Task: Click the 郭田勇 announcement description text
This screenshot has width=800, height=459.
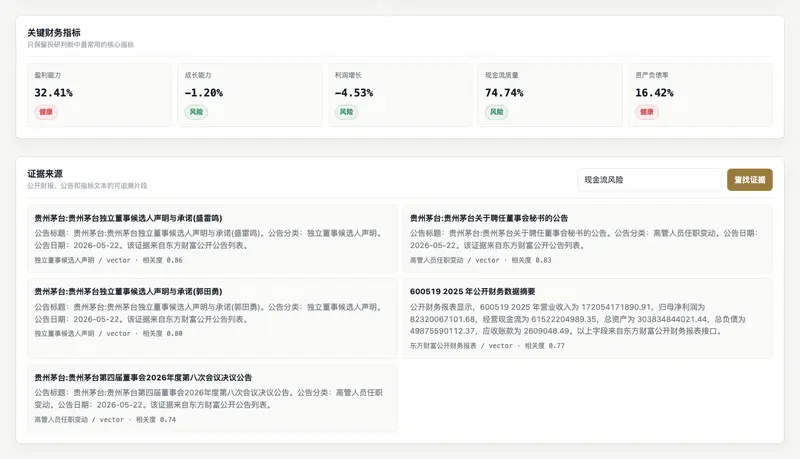Action: coord(208,313)
